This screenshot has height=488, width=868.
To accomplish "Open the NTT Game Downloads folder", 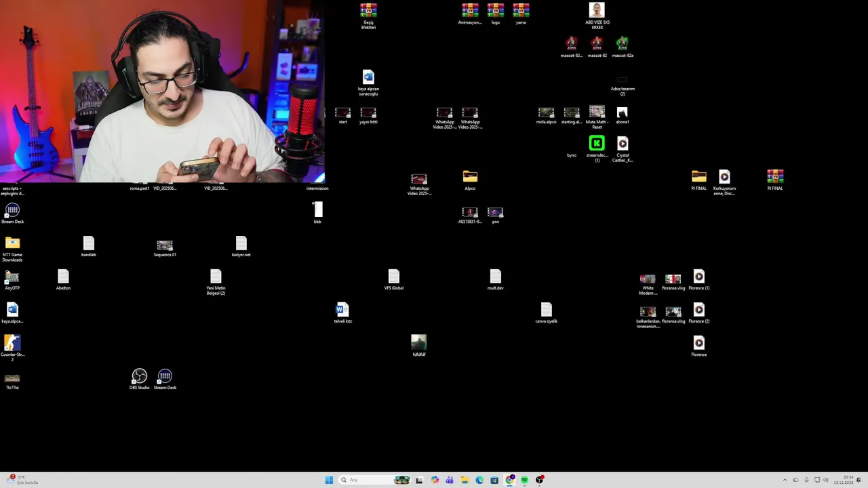I will 12,243.
